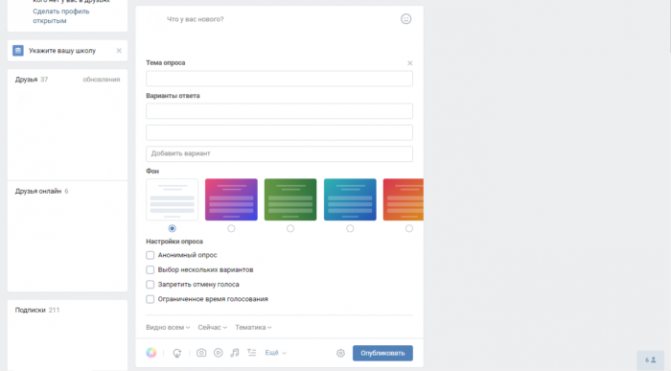Screen dimensions: 671x371
Task: Dismiss the Укажите вашу школу suggestion
Action: (x=119, y=50)
